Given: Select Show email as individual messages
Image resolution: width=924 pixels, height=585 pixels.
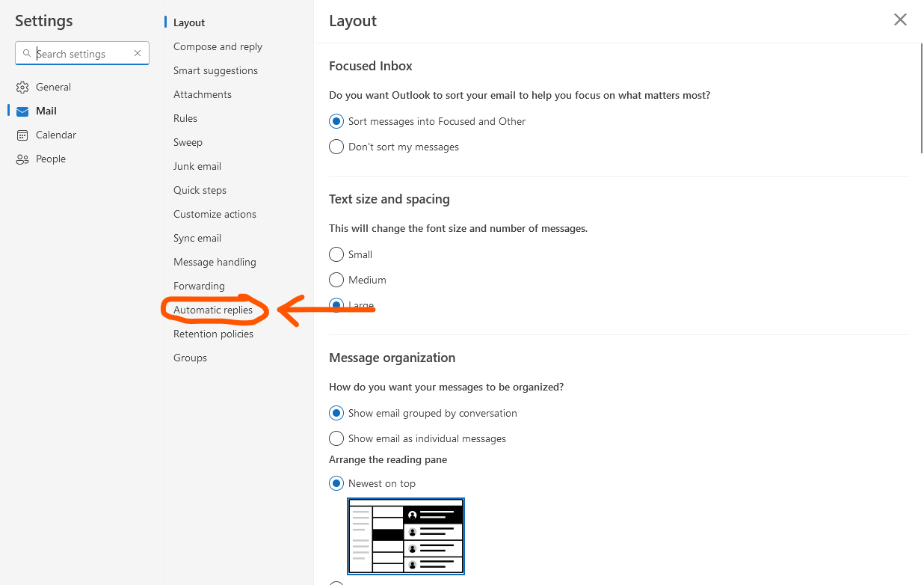Looking at the screenshot, I should coord(336,439).
